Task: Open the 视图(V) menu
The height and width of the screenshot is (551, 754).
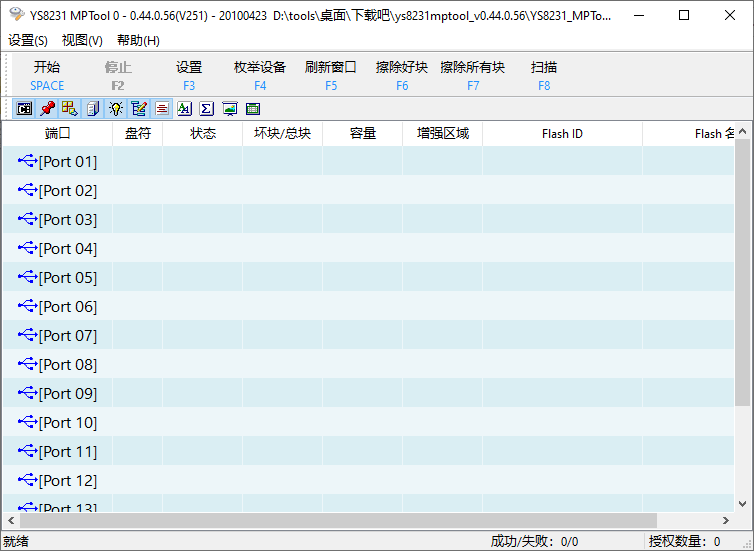Action: (82, 40)
